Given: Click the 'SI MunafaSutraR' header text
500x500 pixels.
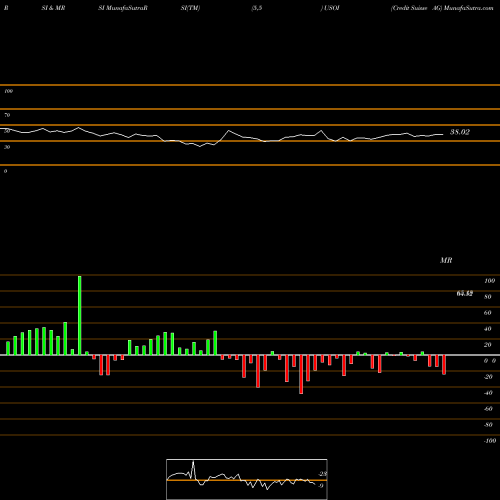Looking at the screenshot, I should (123, 8).
